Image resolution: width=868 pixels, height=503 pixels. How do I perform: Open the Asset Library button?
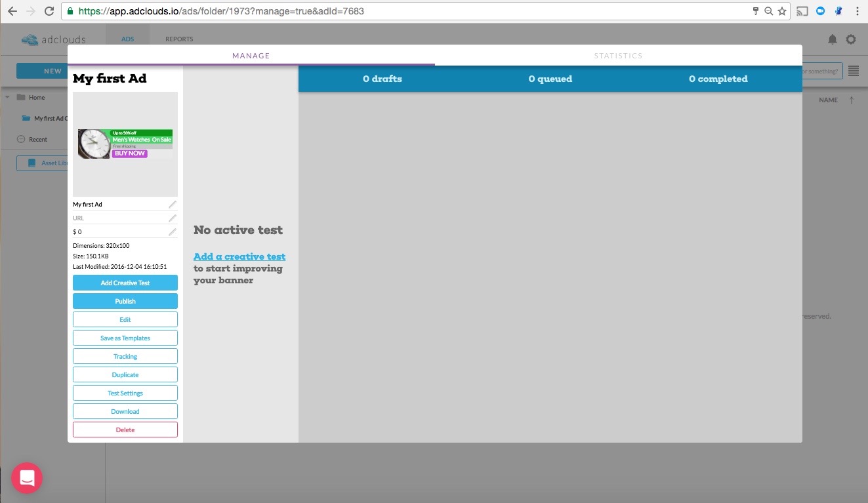pos(43,163)
